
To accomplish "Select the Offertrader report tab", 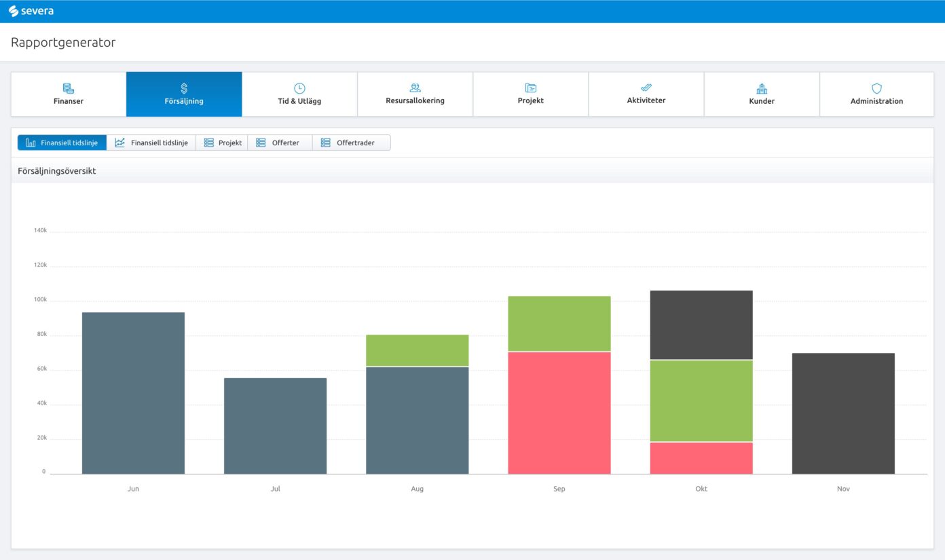I will 350,143.
